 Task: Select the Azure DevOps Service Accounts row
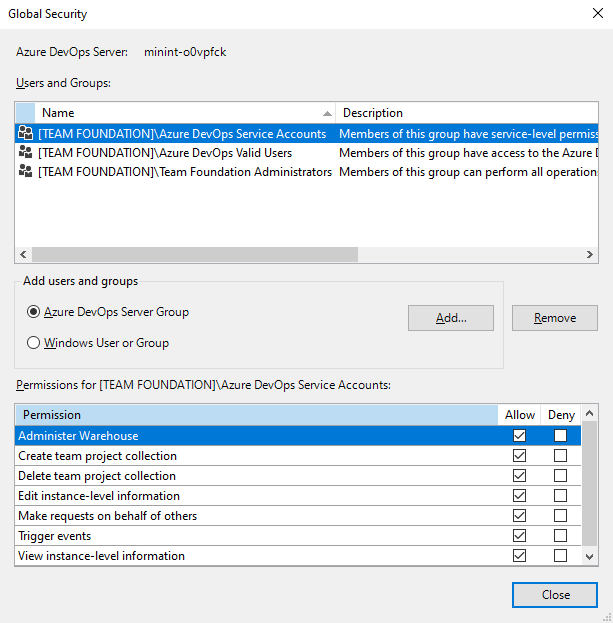click(x=307, y=134)
